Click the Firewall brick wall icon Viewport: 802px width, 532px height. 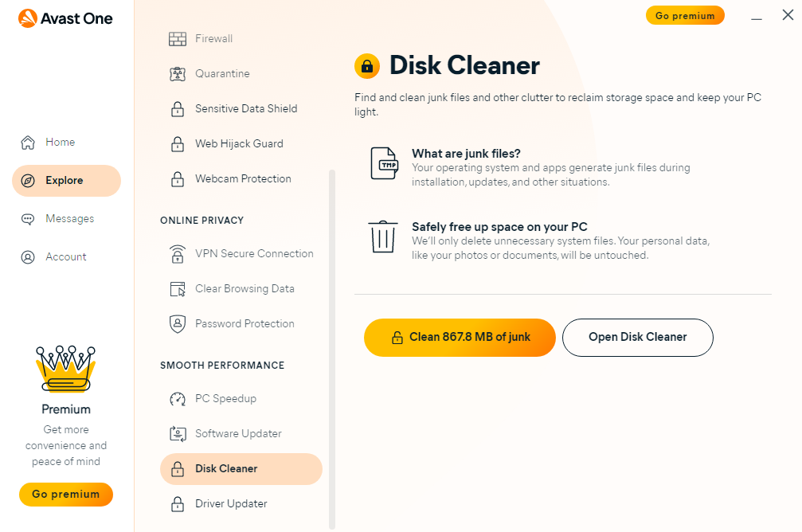click(178, 39)
